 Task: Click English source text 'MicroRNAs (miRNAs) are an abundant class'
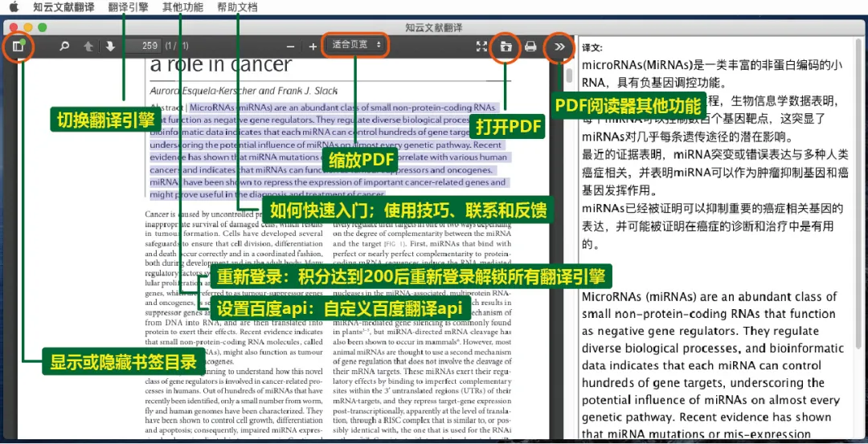pos(710,296)
